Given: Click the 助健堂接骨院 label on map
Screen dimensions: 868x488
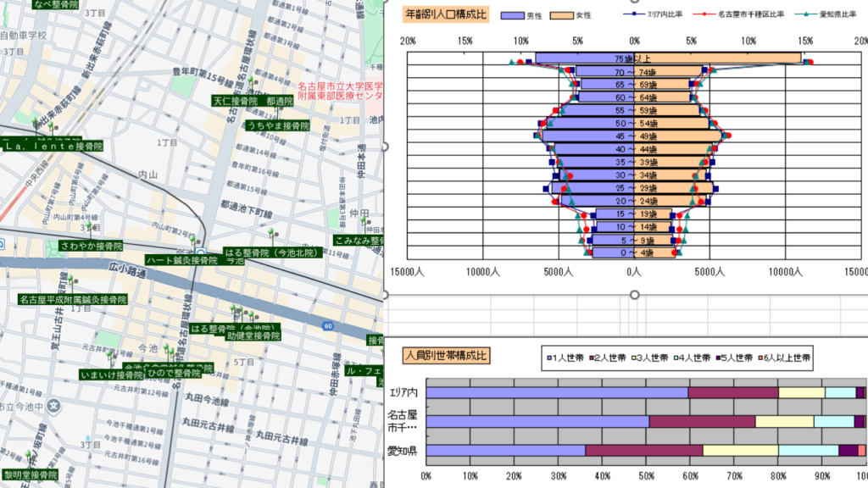Looking at the screenshot, I should (253, 335).
